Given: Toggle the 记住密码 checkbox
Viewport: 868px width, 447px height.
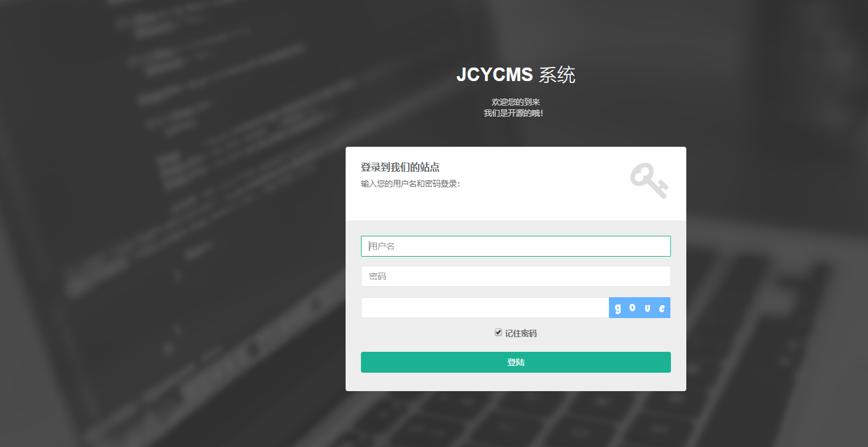Looking at the screenshot, I should [498, 332].
